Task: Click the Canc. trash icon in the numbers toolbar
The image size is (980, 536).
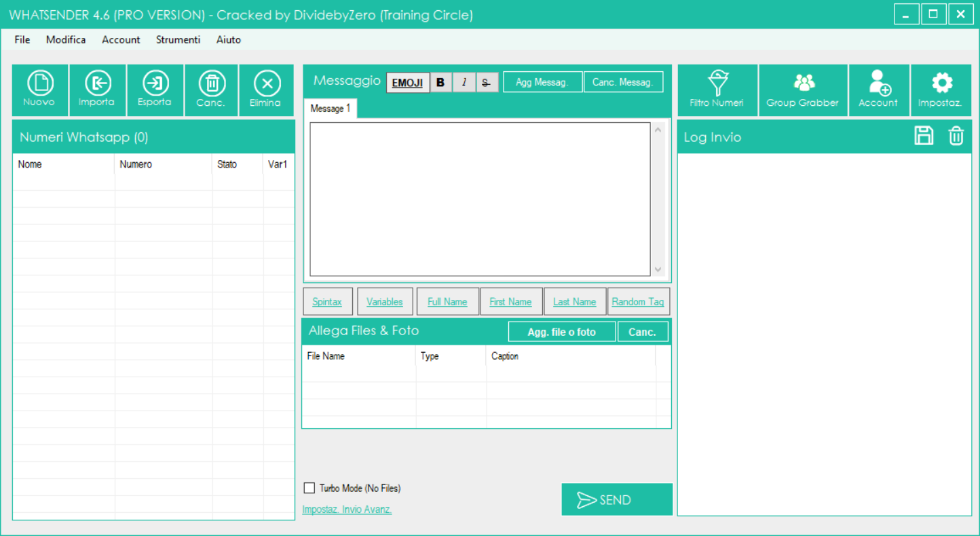Action: coord(211,90)
